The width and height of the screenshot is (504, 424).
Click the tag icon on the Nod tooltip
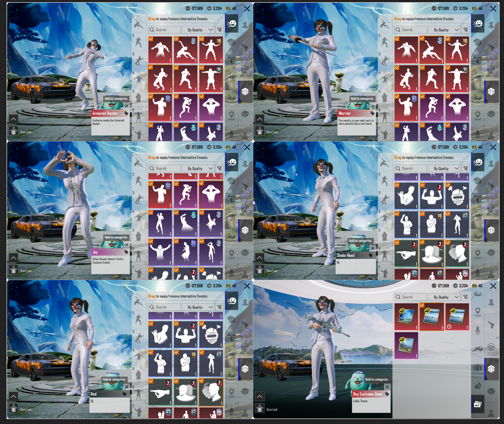coord(124,394)
